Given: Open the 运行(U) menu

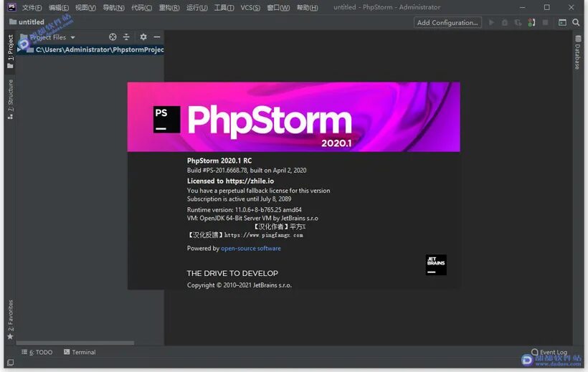Looking at the screenshot, I should [x=197, y=7].
